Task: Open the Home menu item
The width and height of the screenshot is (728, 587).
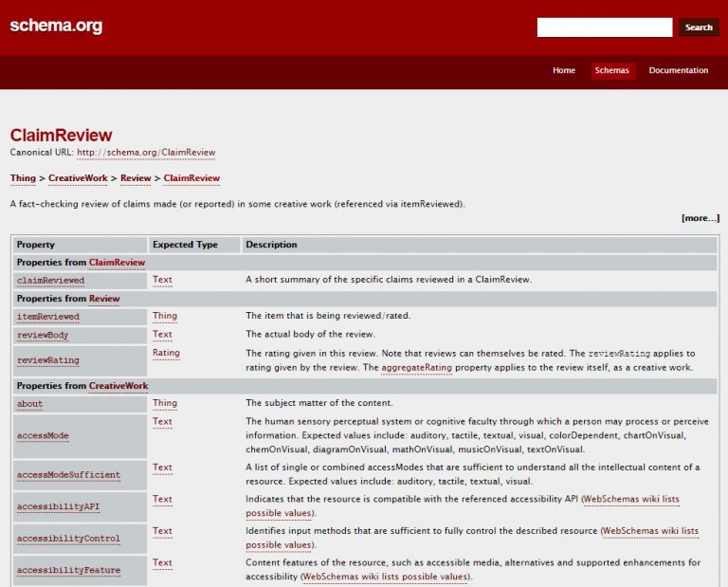Action: 563,70
